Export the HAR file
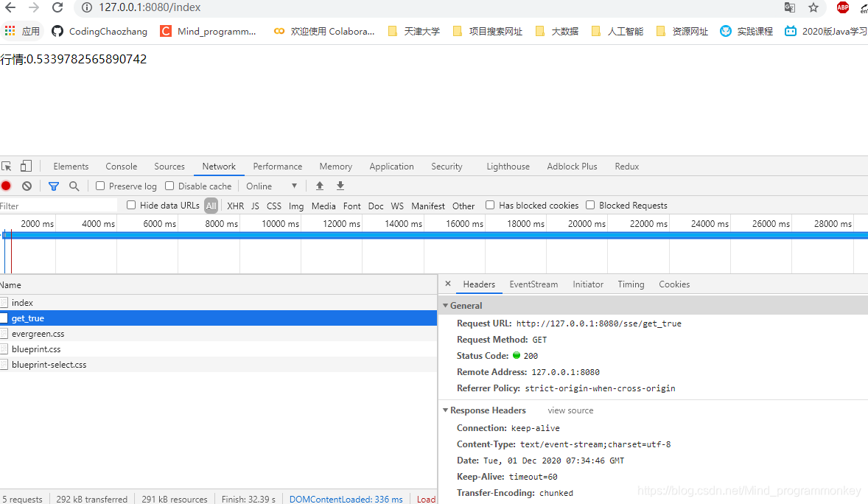868x504 pixels. tap(340, 186)
